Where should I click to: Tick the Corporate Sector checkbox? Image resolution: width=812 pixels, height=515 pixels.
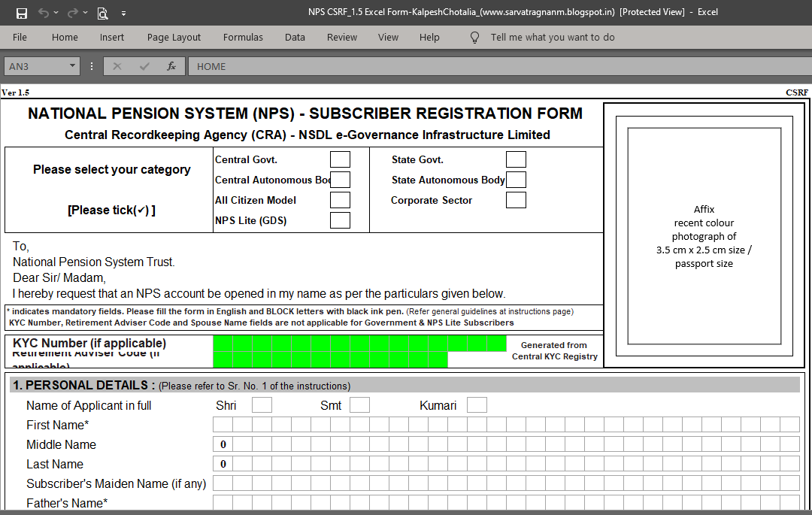[516, 199]
